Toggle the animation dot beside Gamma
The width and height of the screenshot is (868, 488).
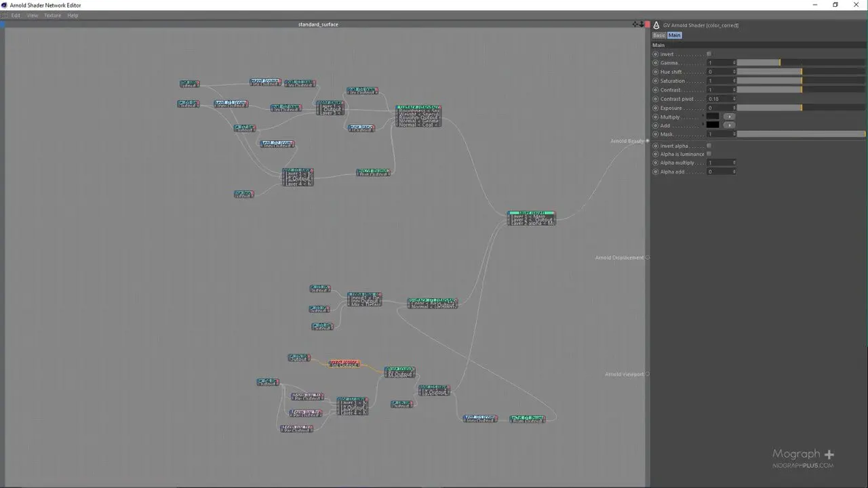[x=656, y=63]
